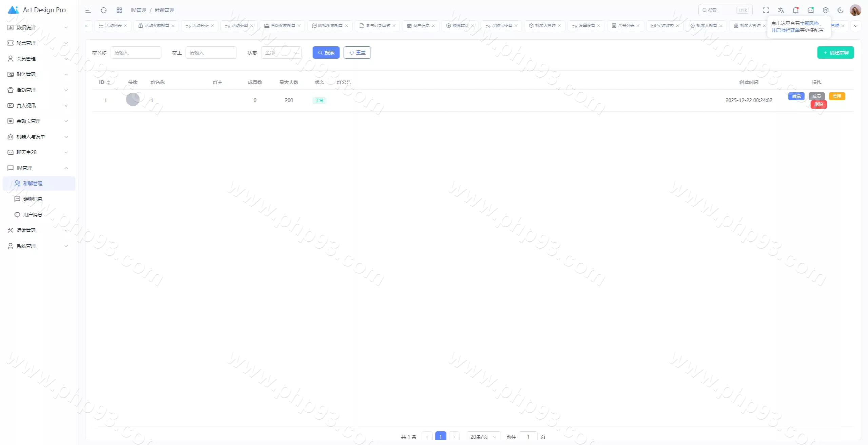Viewport: 868px width, 445px height.
Task: Collapse the sidebar with the menu icon
Action: tap(88, 10)
